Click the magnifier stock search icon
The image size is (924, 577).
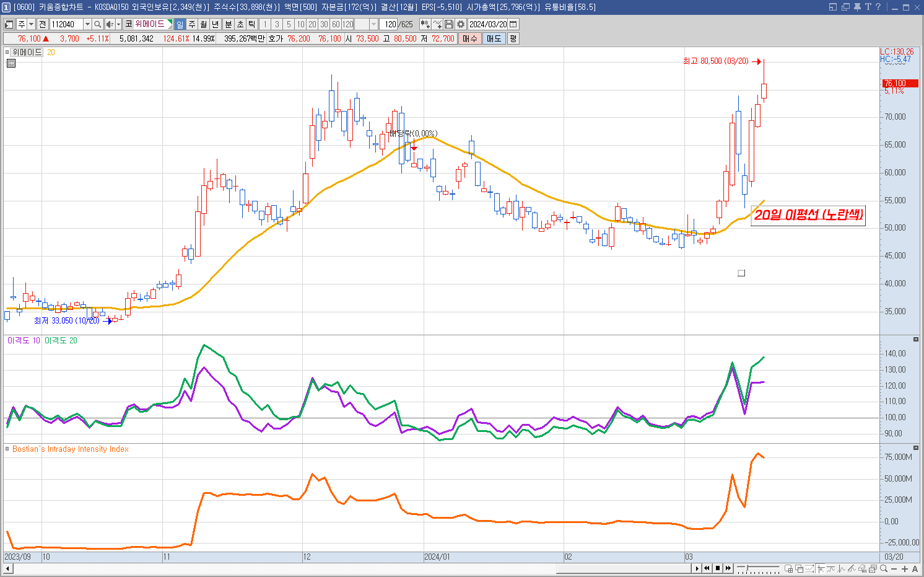(x=98, y=24)
